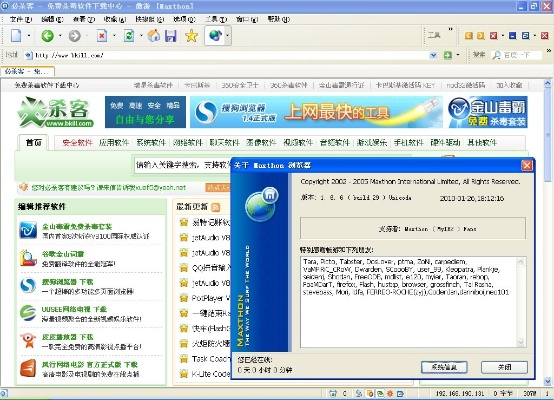
Task: Refresh the page using the Refresh icon
Action: [x=129, y=36]
